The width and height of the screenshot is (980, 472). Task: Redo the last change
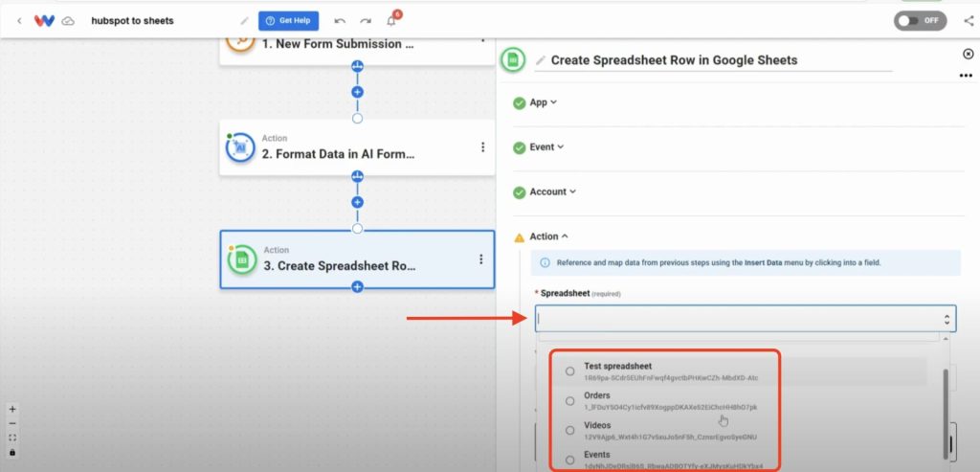pos(366,21)
